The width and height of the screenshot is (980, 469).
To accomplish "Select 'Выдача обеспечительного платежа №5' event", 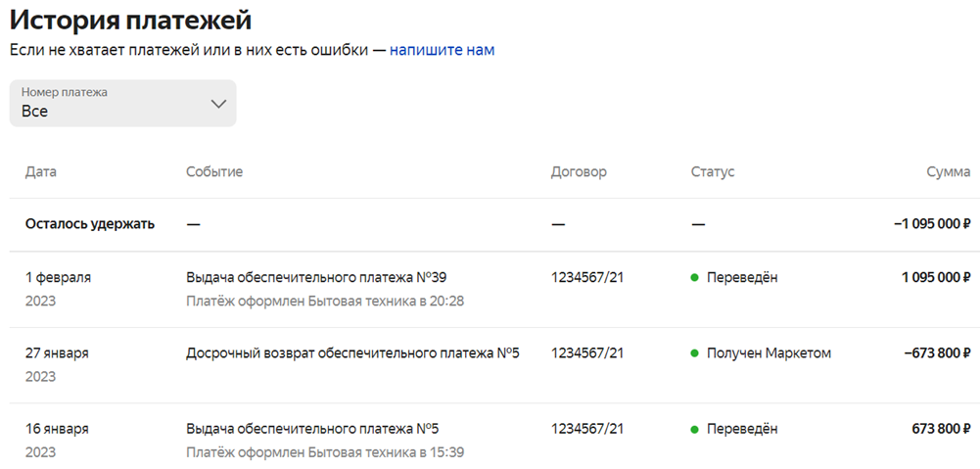I will click(x=312, y=428).
